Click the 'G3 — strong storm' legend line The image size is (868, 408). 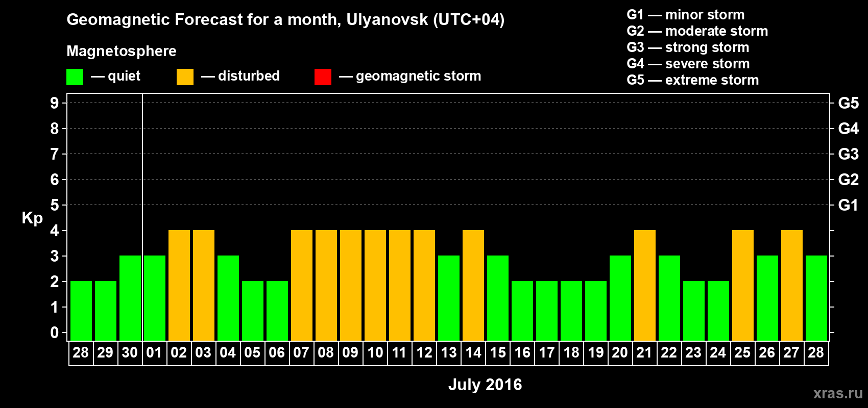coord(688,47)
